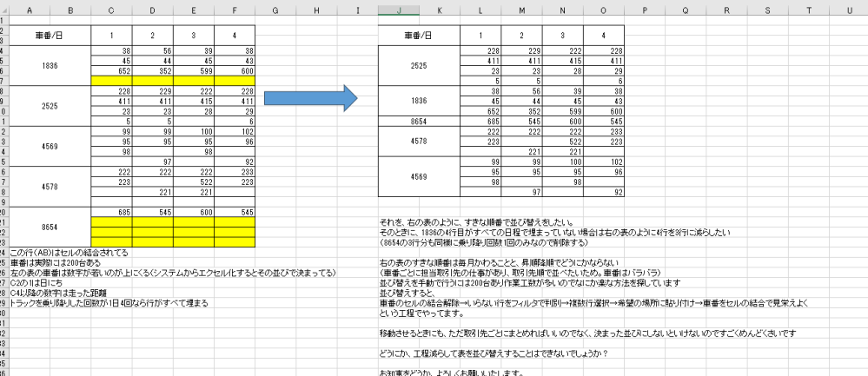Screen dimensions: 868x376
Task: Select merged cell 2525 in right table
Action: coord(419,66)
